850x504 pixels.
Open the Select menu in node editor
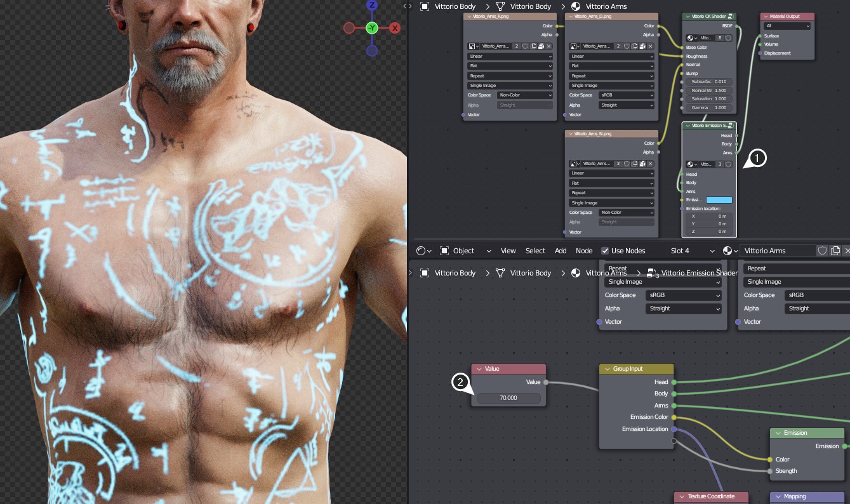(535, 251)
